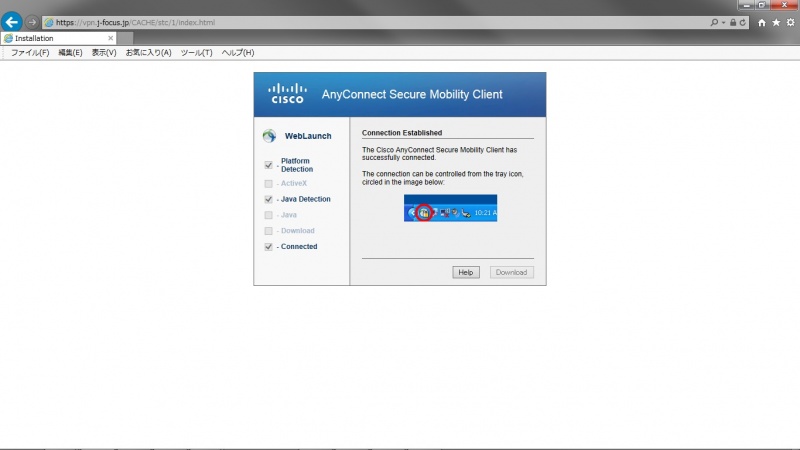800x450 pixels.
Task: Go to the Home page icon
Action: 762,22
